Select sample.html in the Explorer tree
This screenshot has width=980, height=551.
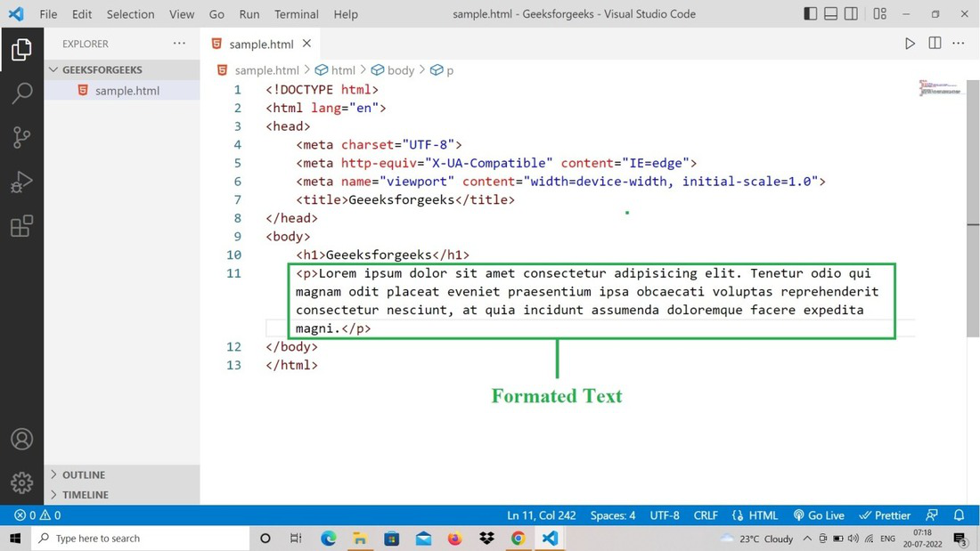tap(122, 91)
